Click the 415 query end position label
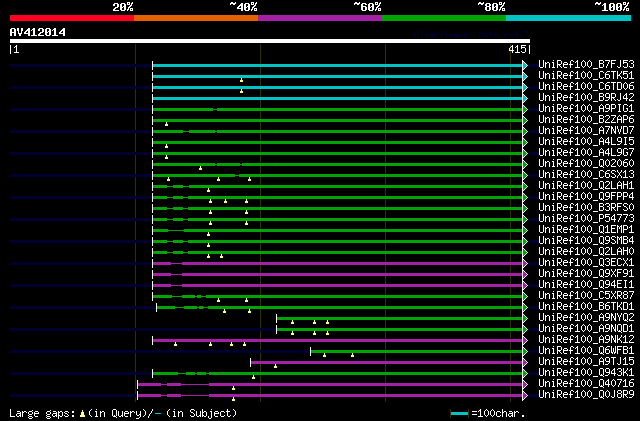This screenshot has width=640, height=421. [x=518, y=49]
